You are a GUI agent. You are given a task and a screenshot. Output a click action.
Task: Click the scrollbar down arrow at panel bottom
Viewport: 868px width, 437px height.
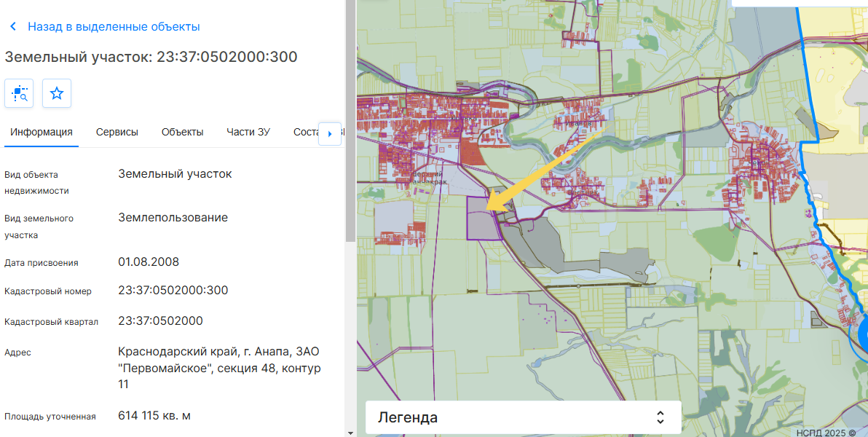[350, 432]
